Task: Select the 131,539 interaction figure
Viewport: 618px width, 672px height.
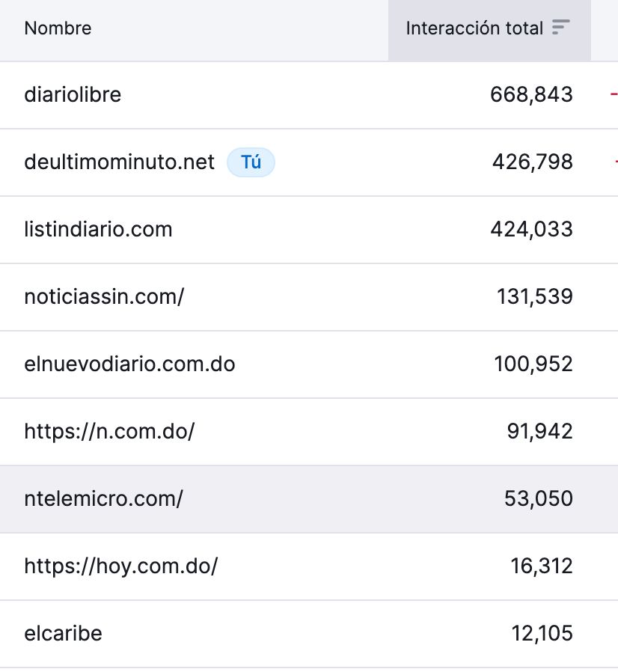Action: tap(534, 296)
